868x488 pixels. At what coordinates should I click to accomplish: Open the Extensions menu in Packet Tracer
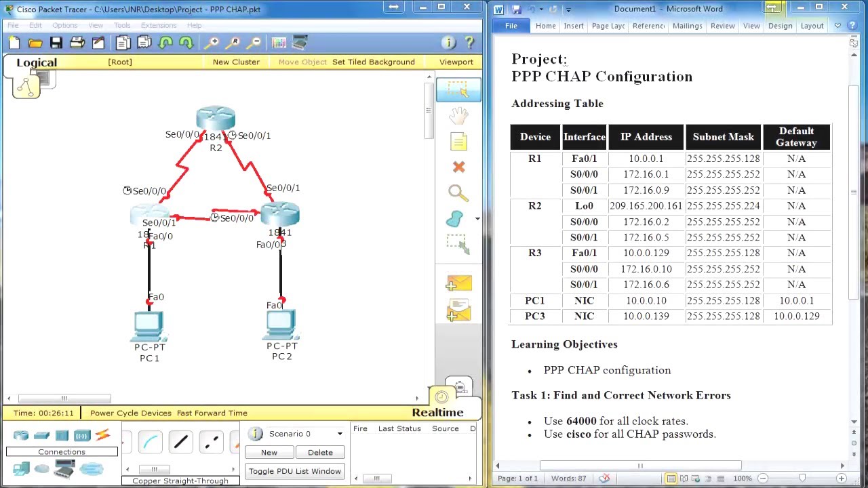click(x=159, y=25)
